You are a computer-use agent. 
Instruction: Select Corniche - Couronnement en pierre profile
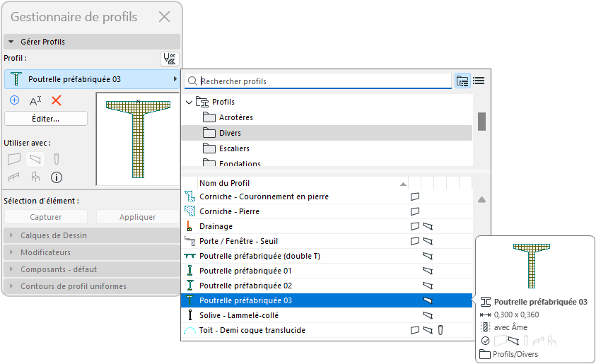[x=327, y=196]
